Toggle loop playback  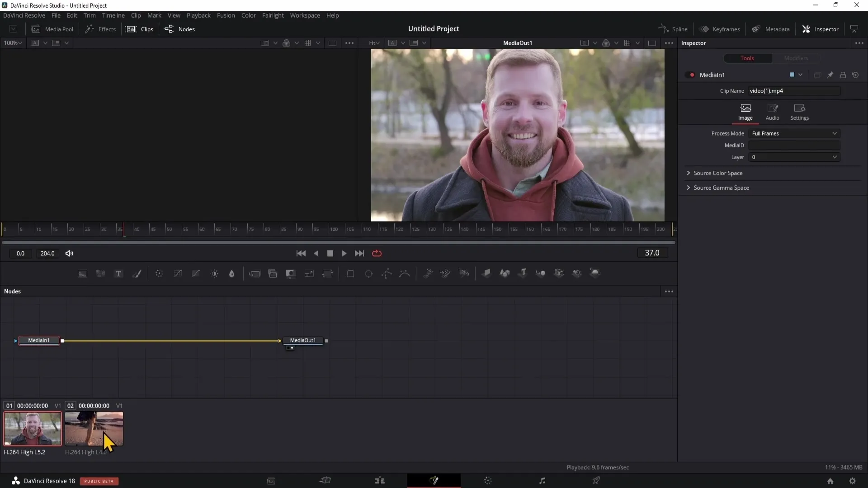click(x=377, y=253)
